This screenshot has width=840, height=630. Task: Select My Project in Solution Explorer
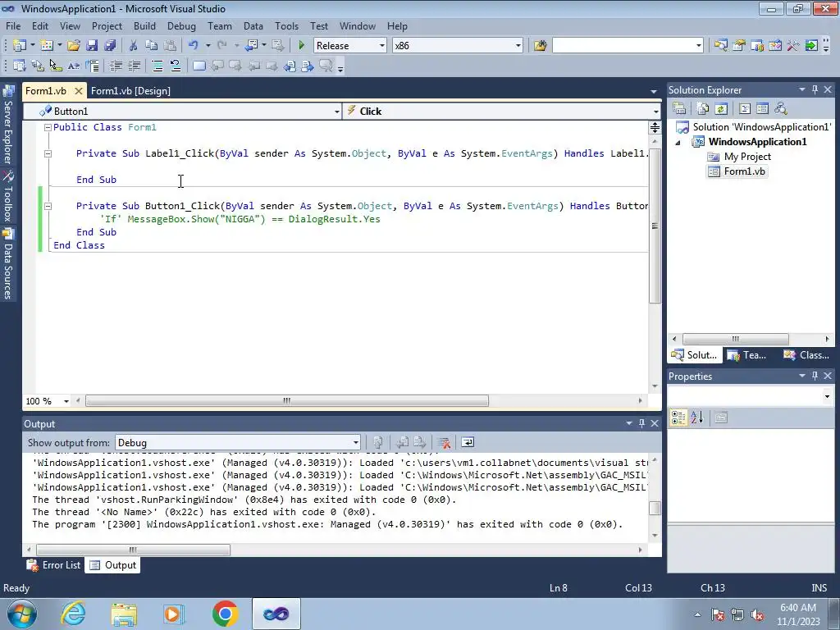pyautogui.click(x=746, y=157)
